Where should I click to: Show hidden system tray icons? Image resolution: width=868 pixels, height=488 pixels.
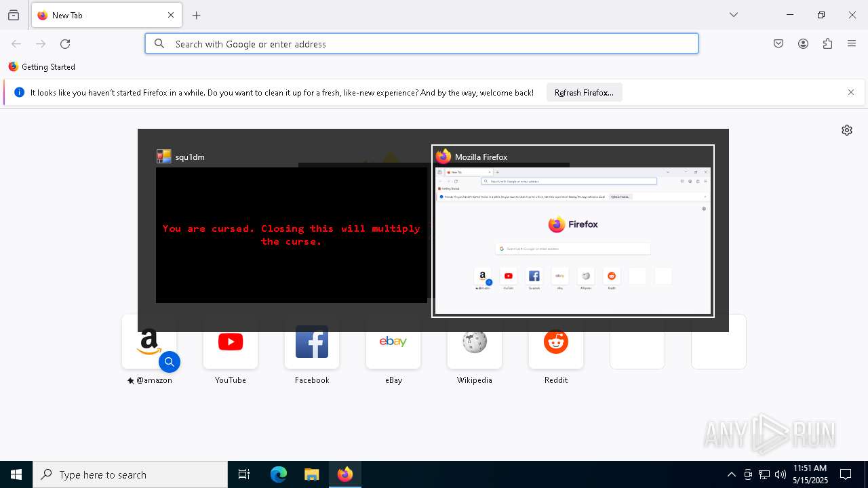coord(731,474)
